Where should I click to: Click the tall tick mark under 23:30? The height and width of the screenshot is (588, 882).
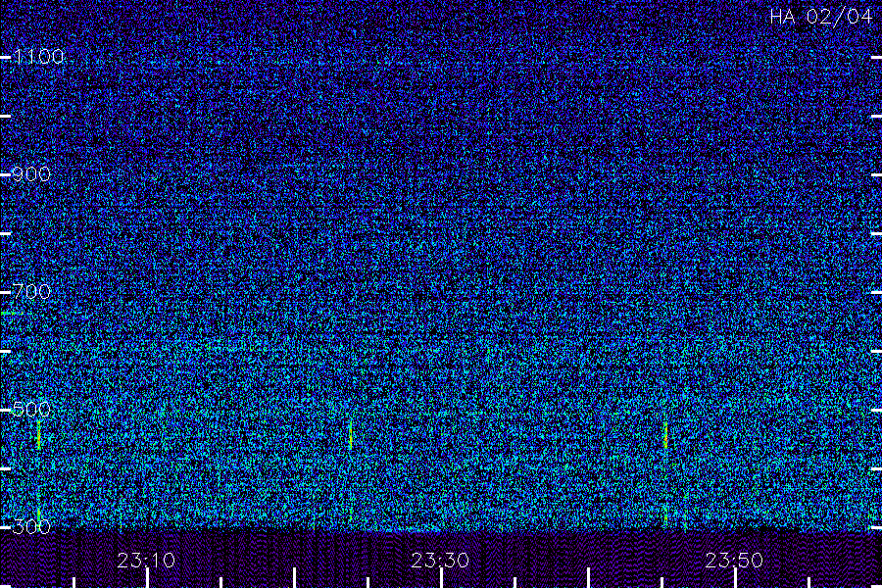point(442,578)
